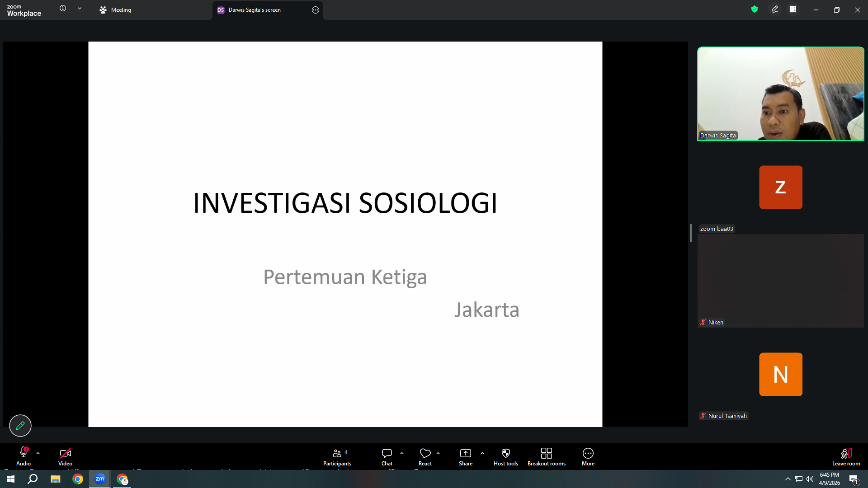Click the Pertemuan Ketiga subtitle text
Image resolution: width=868 pixels, height=488 pixels.
click(345, 277)
